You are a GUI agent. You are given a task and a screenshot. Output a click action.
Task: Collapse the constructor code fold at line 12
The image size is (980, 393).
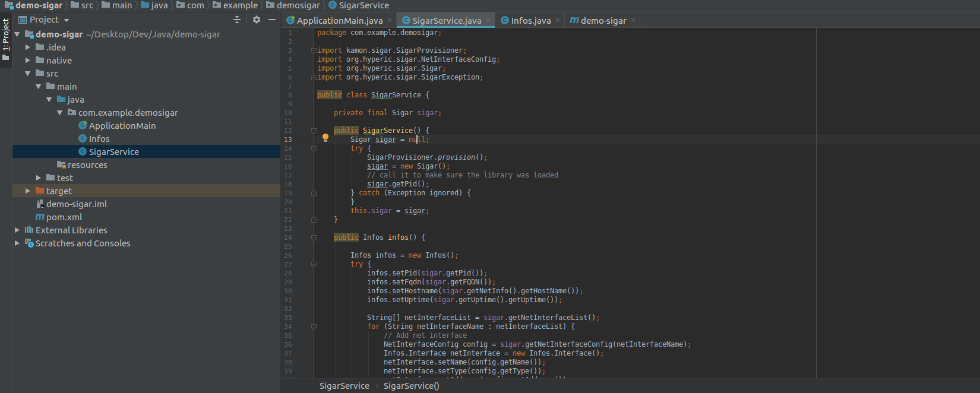click(x=314, y=131)
